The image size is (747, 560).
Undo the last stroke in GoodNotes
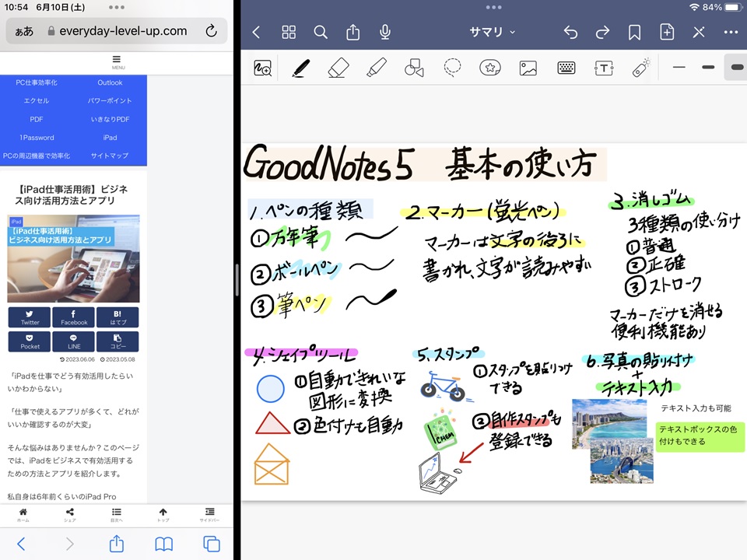pyautogui.click(x=570, y=32)
